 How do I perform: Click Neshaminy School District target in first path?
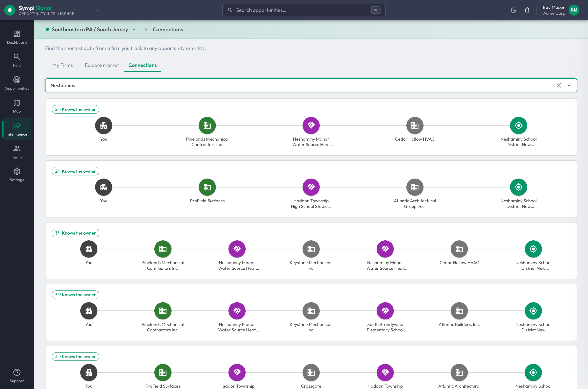[518, 125]
